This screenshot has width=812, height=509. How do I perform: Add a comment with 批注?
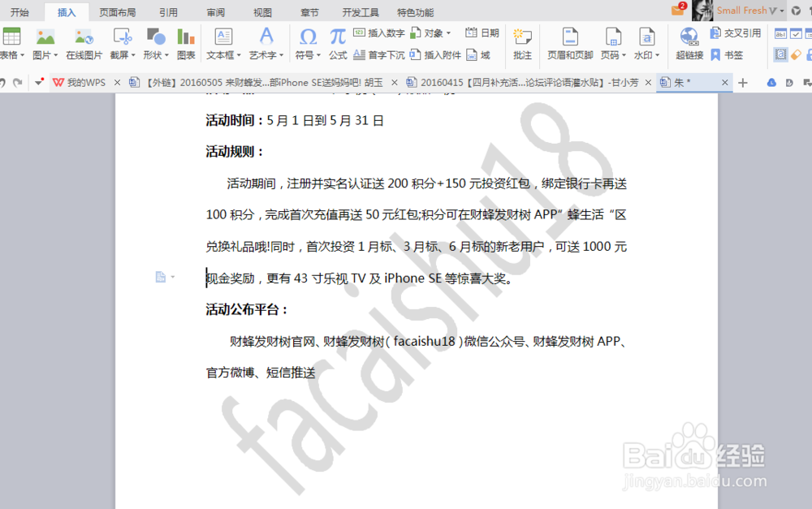[x=522, y=44]
